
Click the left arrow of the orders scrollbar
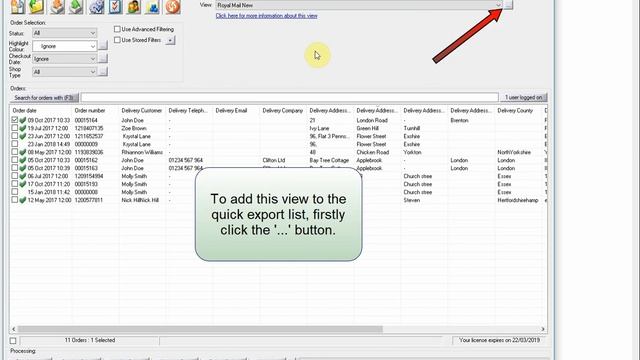tap(13, 329)
